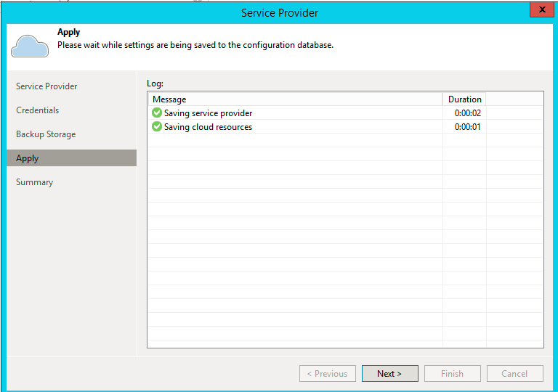Open the Credentials wizard step
This screenshot has width=558, height=392.
click(x=37, y=110)
